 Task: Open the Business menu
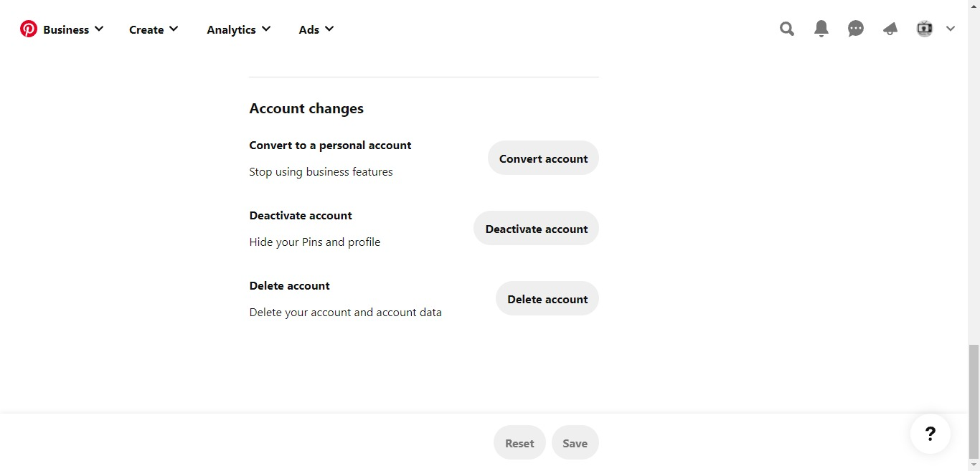coord(66,29)
